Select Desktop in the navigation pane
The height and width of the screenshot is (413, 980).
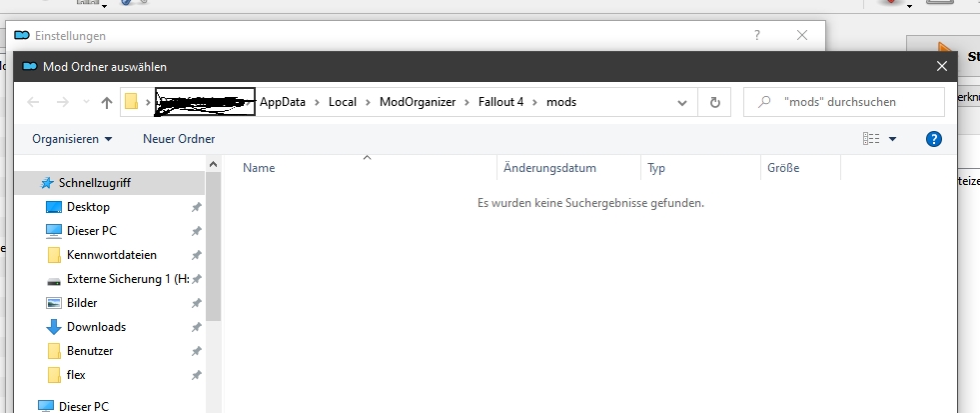88,207
